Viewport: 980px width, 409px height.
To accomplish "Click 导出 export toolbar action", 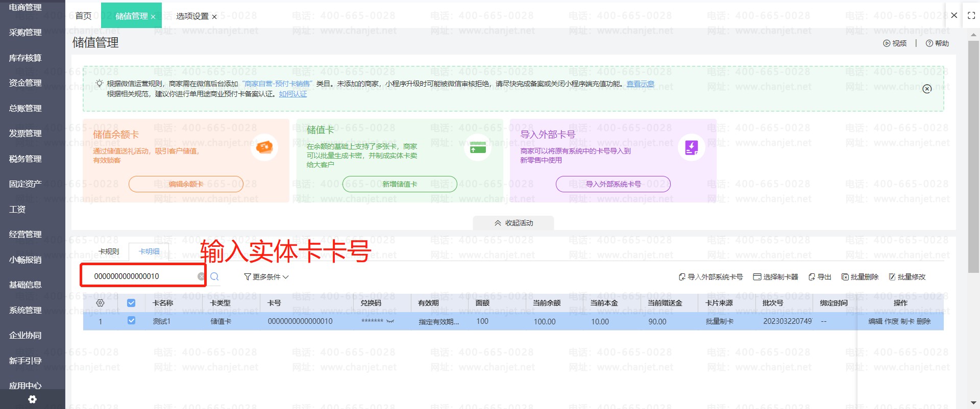I will coord(820,277).
